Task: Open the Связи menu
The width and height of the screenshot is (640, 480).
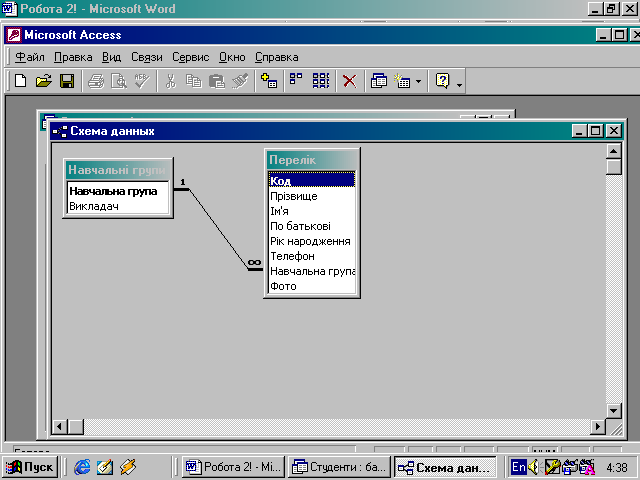Action: [147, 57]
